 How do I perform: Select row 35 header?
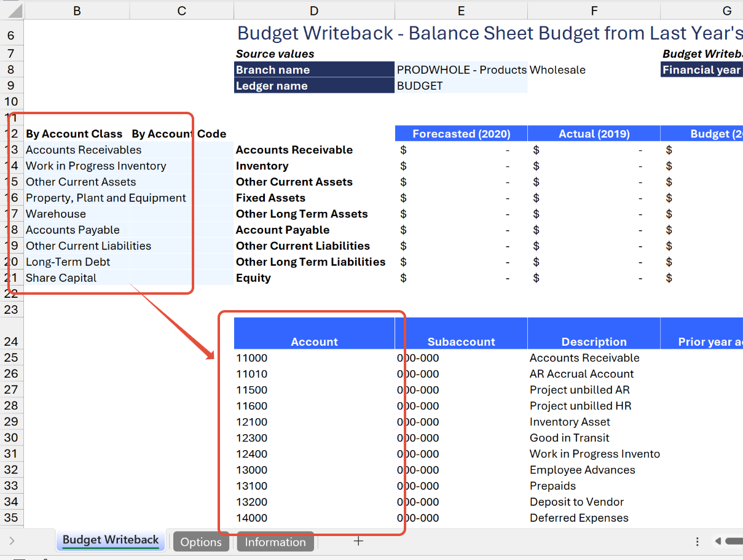[12, 518]
